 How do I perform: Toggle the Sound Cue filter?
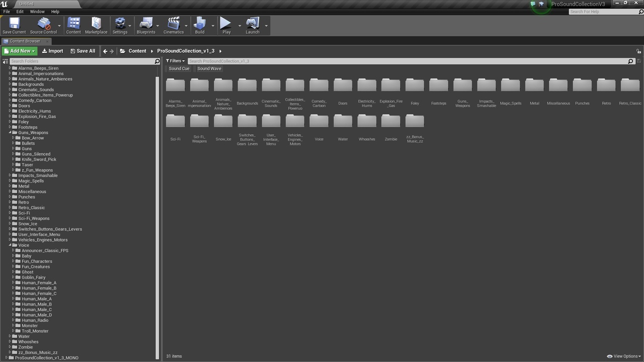tap(179, 68)
